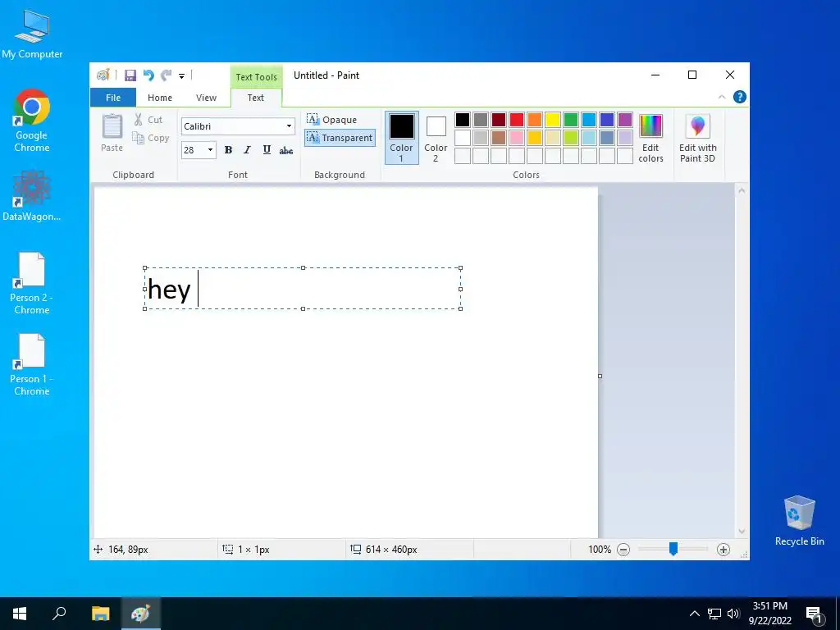Expand the Calibri font family dropdown

tap(289, 126)
